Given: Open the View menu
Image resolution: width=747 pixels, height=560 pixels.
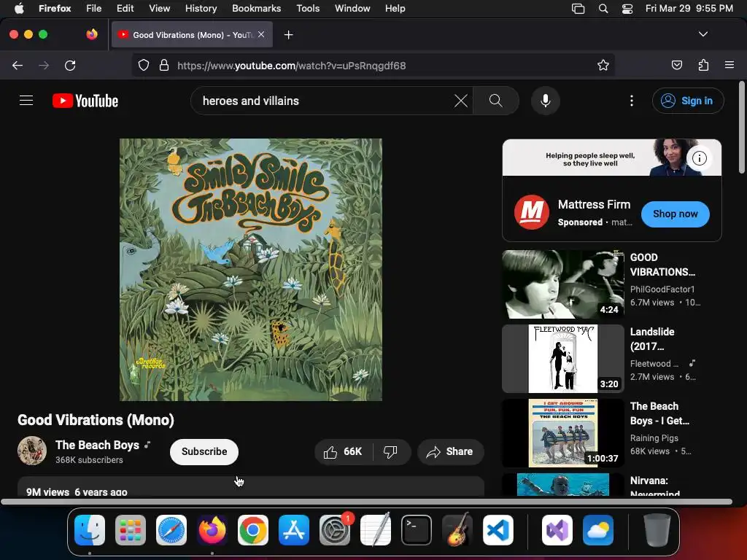Looking at the screenshot, I should pyautogui.click(x=159, y=8).
